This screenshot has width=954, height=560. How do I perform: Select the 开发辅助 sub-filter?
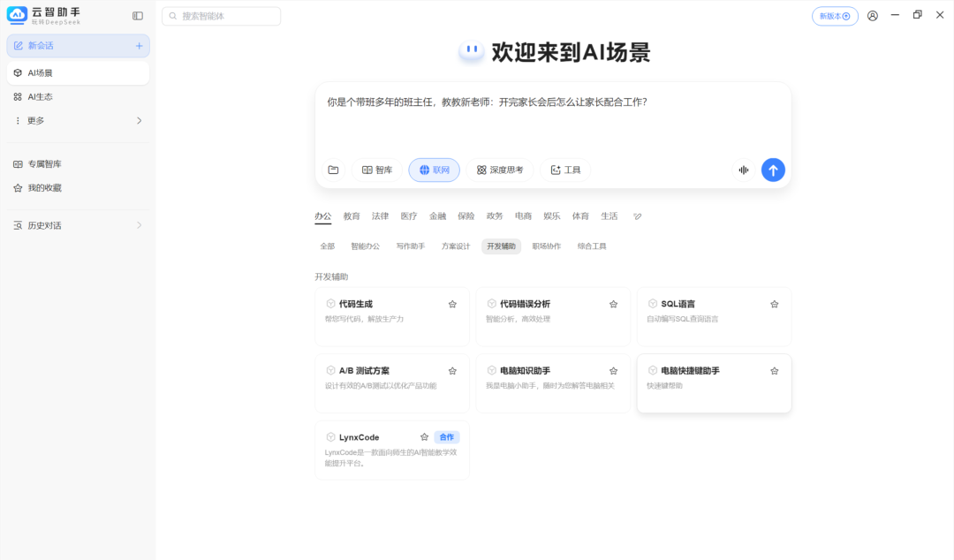click(x=502, y=246)
